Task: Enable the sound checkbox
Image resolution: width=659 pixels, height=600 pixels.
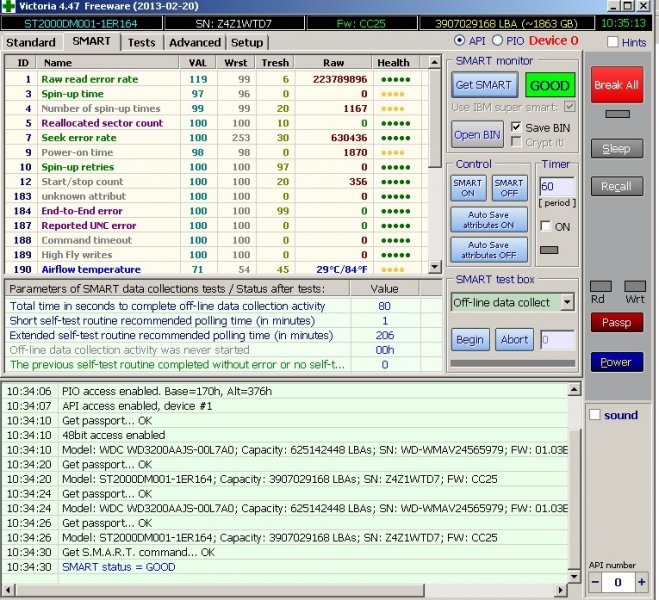Action: [x=594, y=415]
